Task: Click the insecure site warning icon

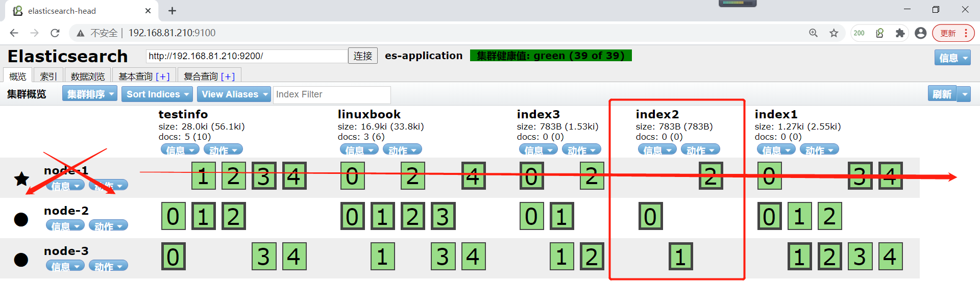Action: (80, 33)
